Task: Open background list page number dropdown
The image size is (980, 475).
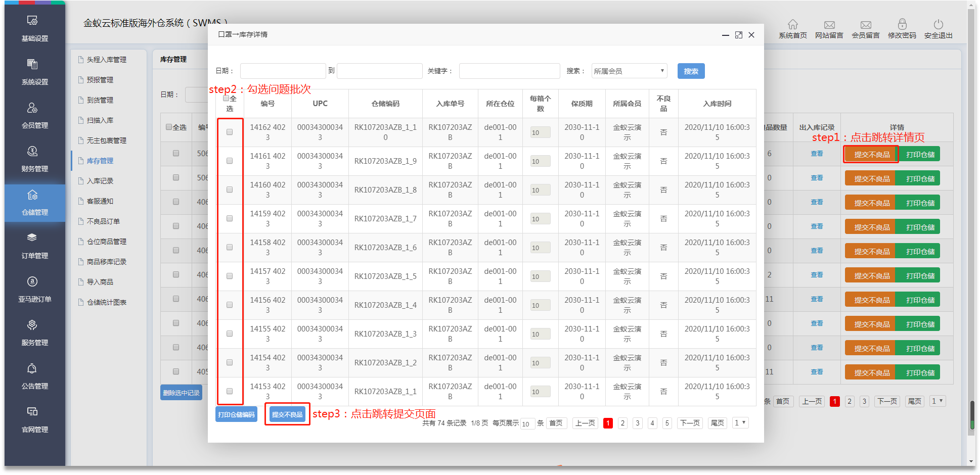Action: point(938,401)
